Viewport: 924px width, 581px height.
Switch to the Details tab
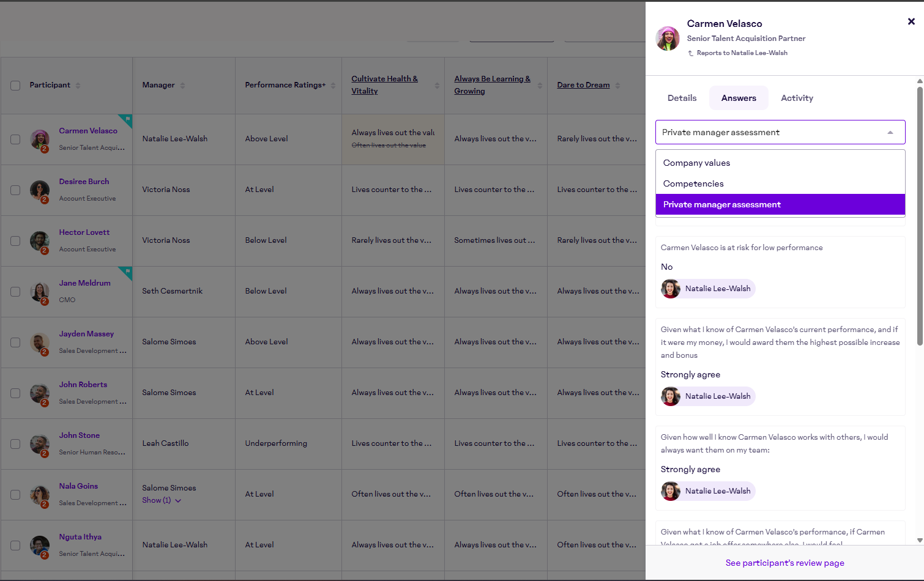tap(682, 98)
